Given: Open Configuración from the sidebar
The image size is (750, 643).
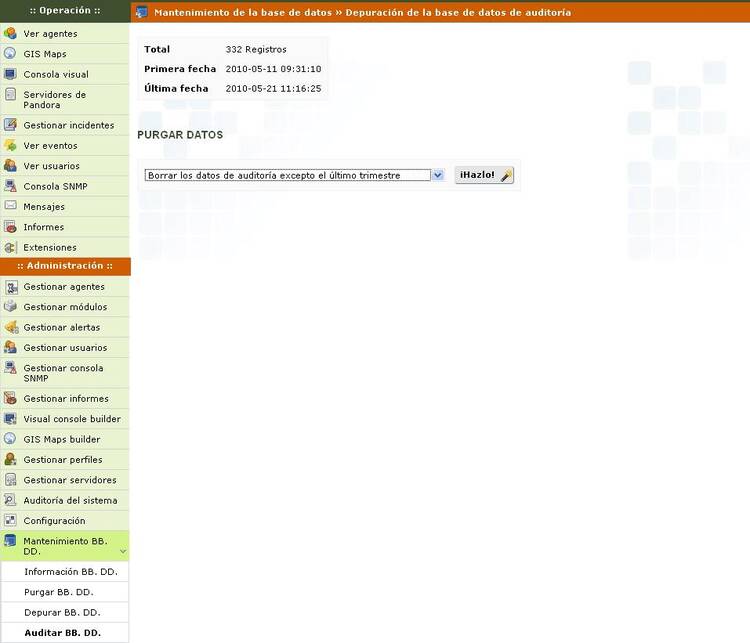Looking at the screenshot, I should pos(54,520).
